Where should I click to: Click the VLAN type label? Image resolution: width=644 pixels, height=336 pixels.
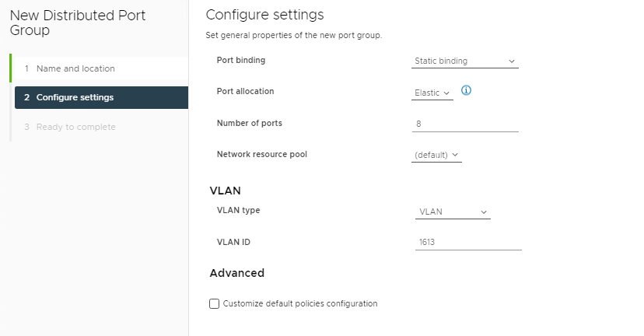pos(238,210)
